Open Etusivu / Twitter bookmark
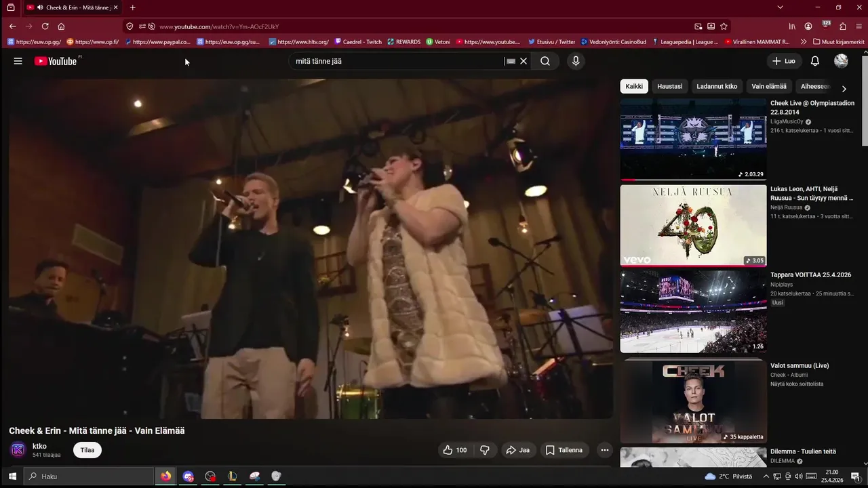 [551, 41]
